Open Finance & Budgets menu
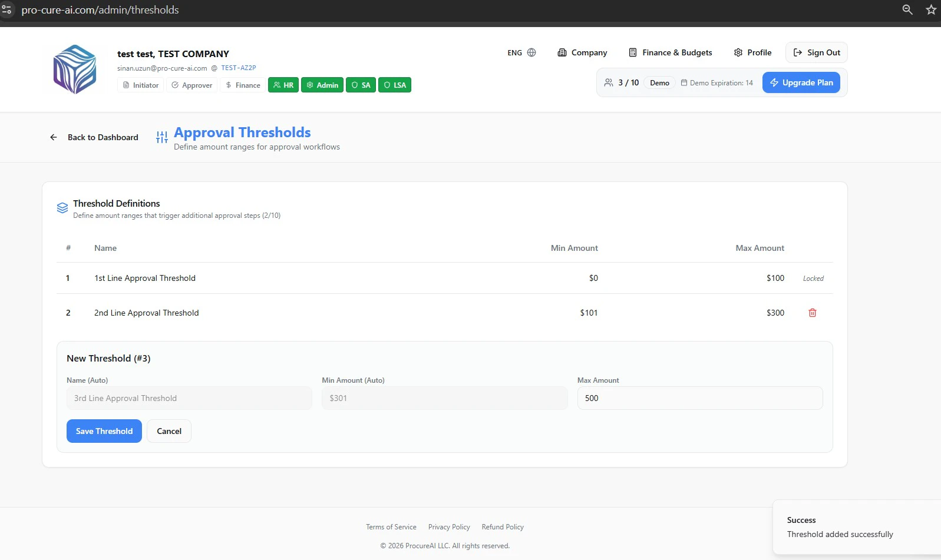 (671, 52)
